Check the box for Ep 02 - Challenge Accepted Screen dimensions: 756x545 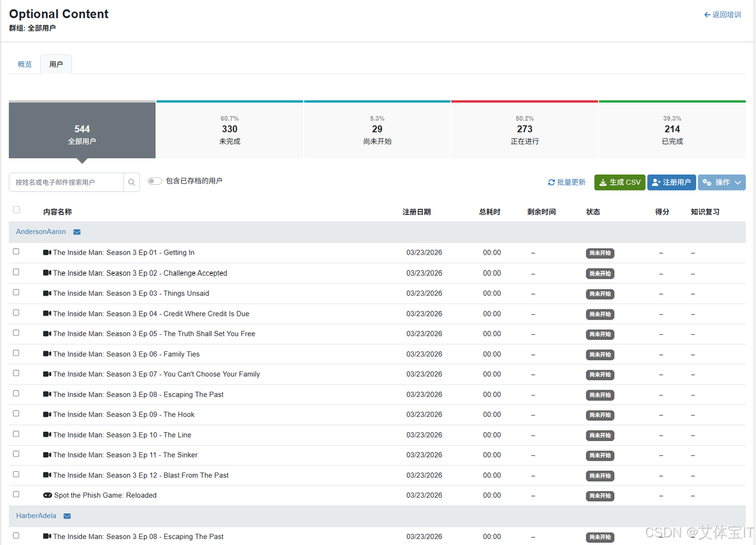click(x=16, y=272)
